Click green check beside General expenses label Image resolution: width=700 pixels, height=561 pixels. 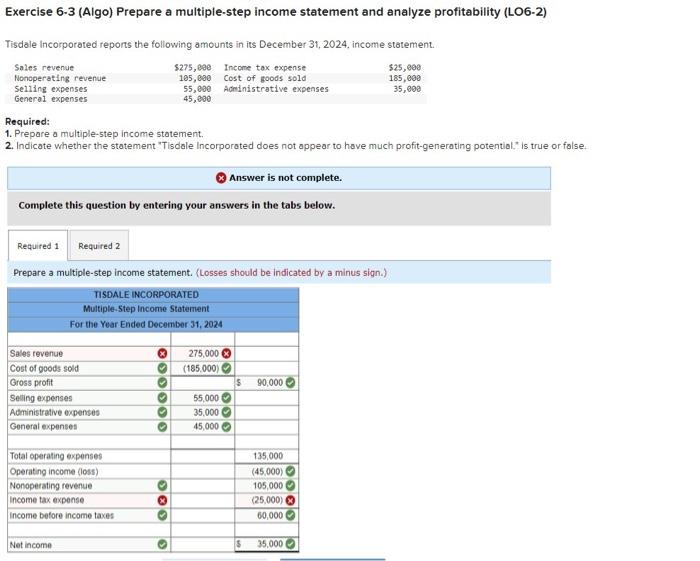[162, 427]
